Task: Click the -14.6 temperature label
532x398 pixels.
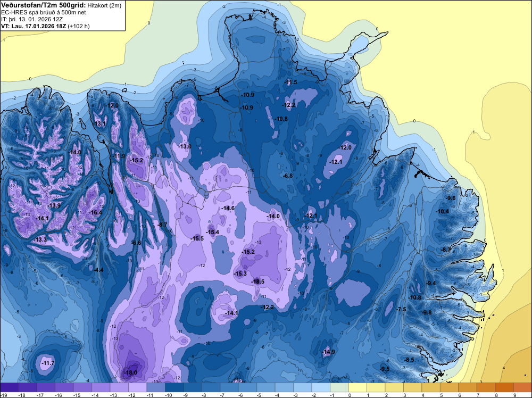Action: [228, 209]
